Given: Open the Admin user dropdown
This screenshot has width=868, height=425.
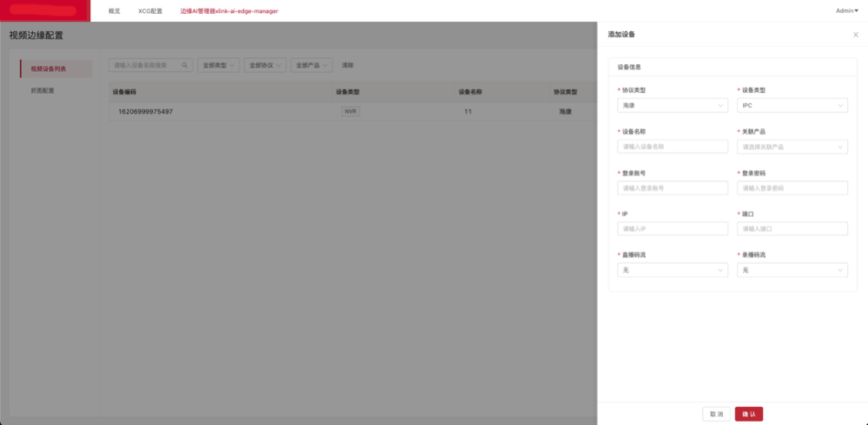Looking at the screenshot, I should pyautogui.click(x=845, y=10).
